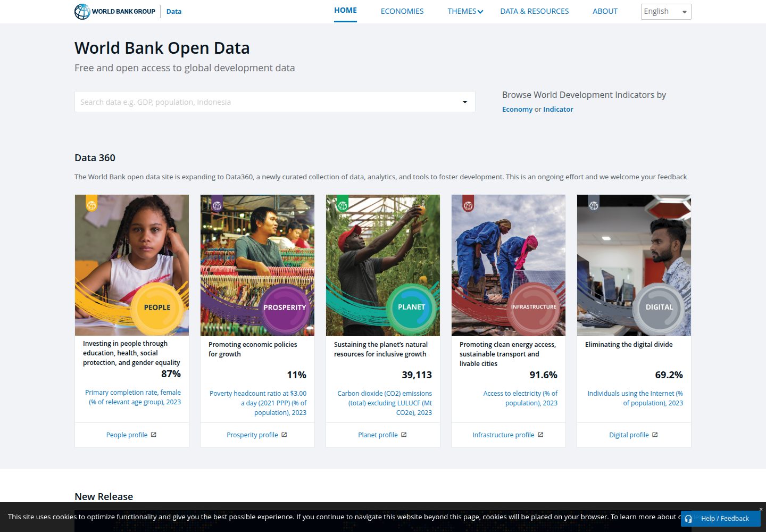Screen dimensions: 766x532
Task: Click the yellow PEOPLE circle badge
Action: click(x=157, y=307)
